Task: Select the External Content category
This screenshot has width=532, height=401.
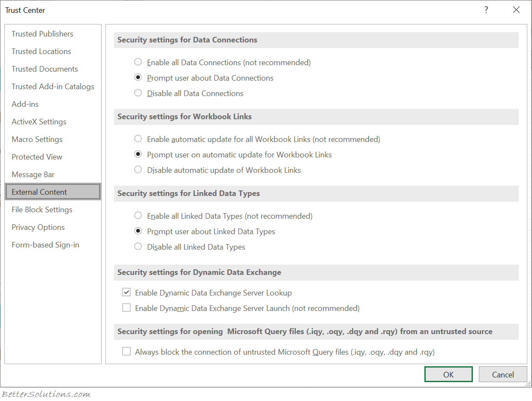Action: click(53, 192)
